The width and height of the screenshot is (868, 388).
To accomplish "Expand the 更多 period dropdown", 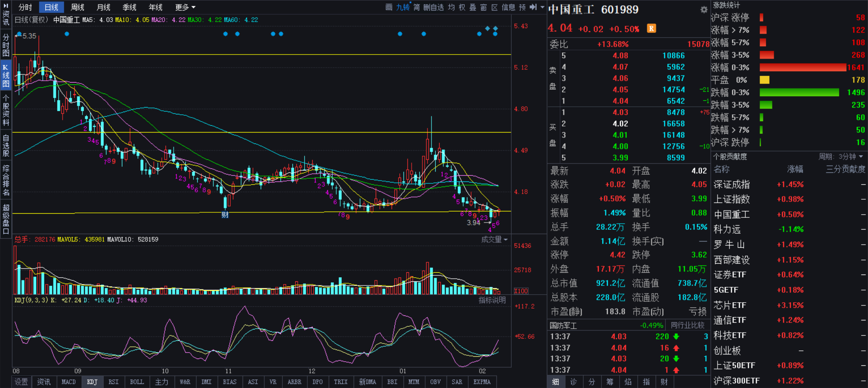I will click(x=185, y=7).
